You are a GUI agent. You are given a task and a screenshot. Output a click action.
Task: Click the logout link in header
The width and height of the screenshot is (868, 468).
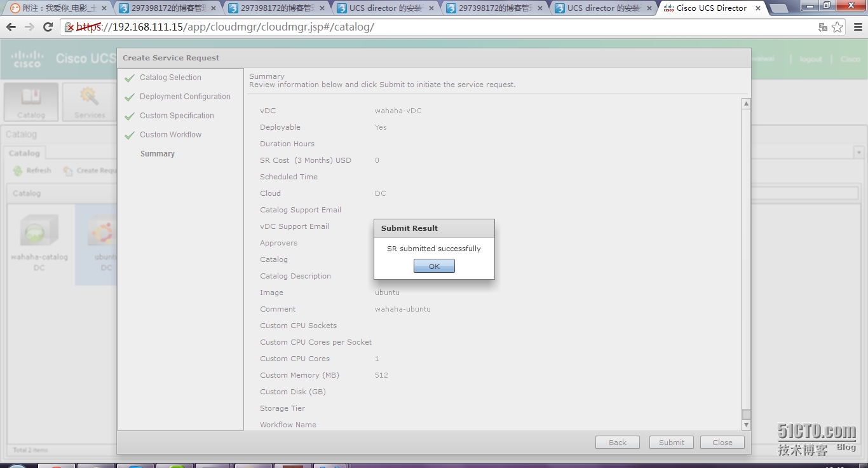click(811, 59)
